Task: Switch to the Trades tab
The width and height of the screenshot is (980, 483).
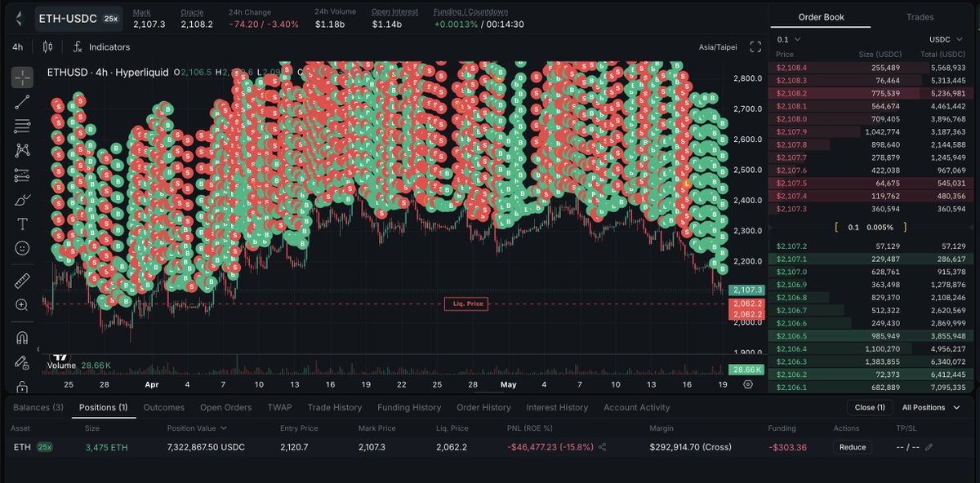Action: click(x=920, y=17)
